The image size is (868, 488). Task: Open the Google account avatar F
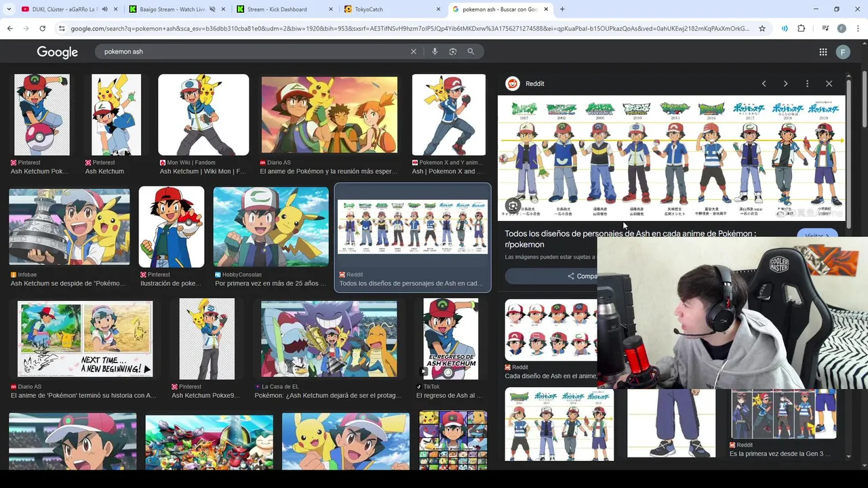(x=843, y=52)
